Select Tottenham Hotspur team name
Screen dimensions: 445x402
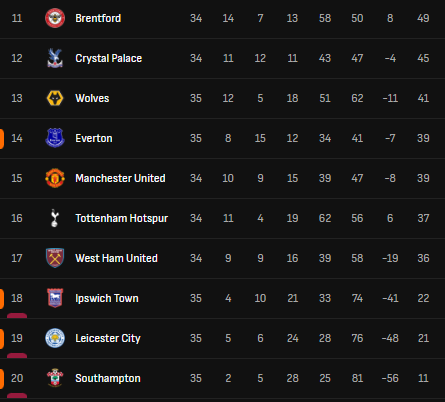tap(122, 218)
